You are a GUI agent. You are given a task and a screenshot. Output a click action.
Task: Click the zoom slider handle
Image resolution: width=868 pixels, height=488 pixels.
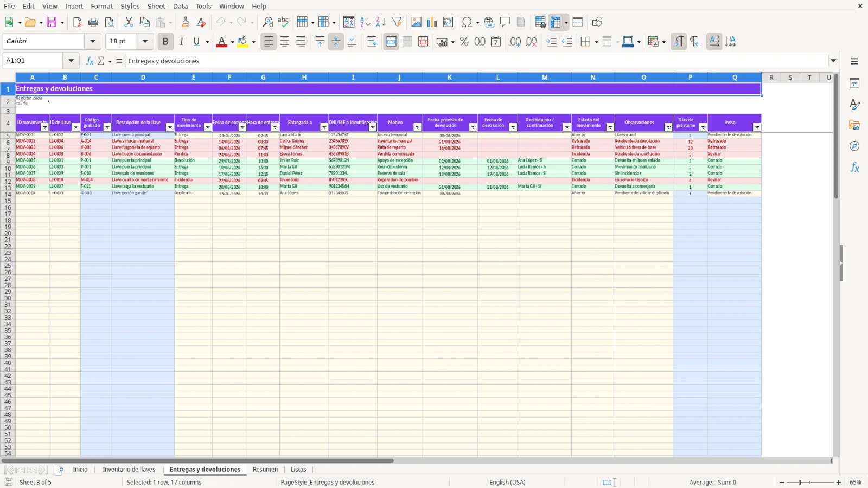pyautogui.click(x=800, y=483)
